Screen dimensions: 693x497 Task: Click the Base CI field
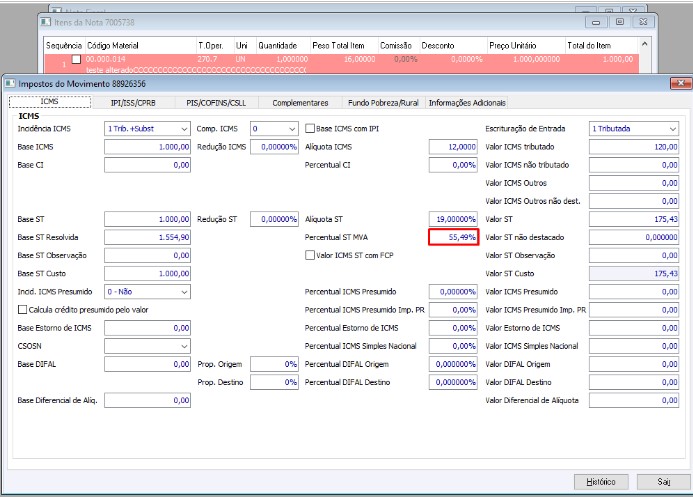click(147, 165)
